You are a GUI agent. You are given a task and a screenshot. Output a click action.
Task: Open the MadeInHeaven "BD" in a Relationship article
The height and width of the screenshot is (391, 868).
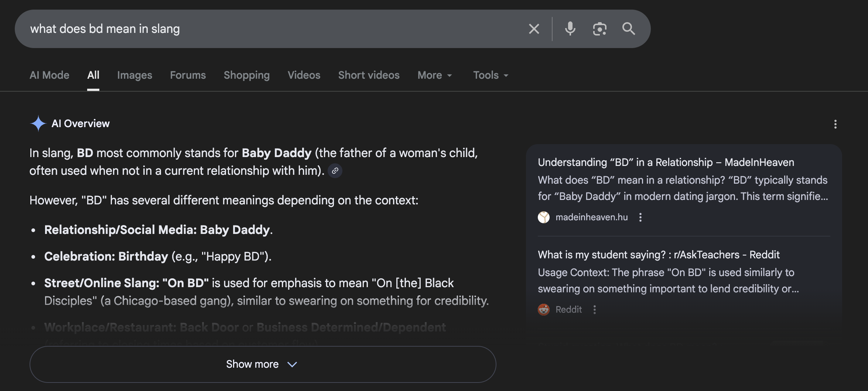coord(666,162)
